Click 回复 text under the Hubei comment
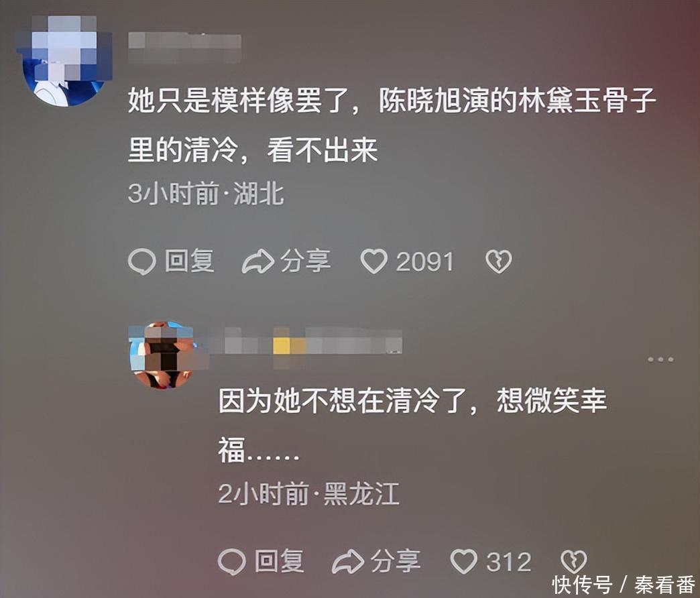 pos(190,261)
